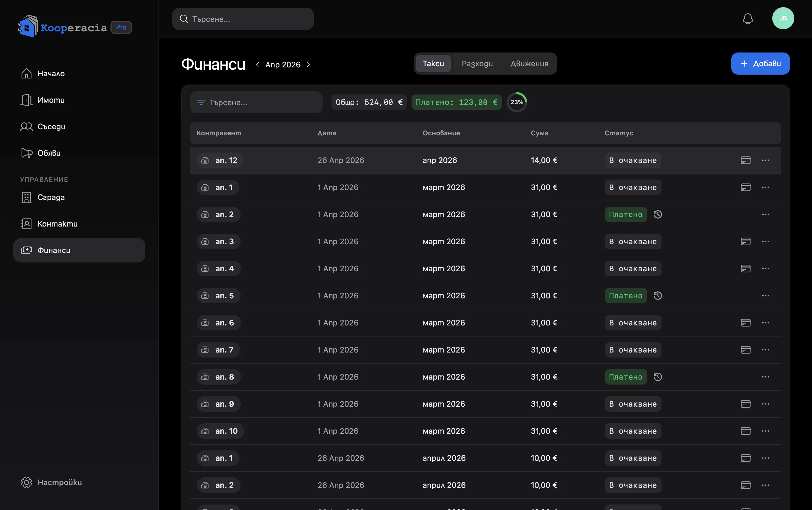Click payment card icon for ап. 12

click(x=745, y=160)
